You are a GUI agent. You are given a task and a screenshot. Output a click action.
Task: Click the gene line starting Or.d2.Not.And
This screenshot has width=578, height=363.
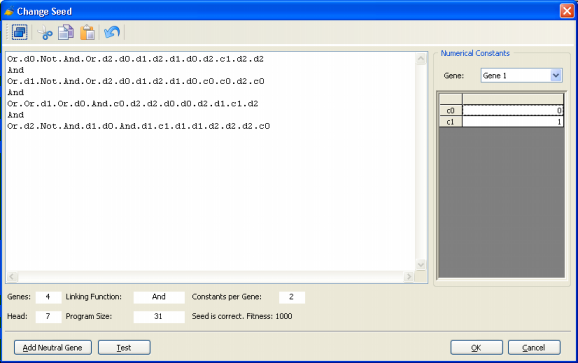tap(139, 126)
